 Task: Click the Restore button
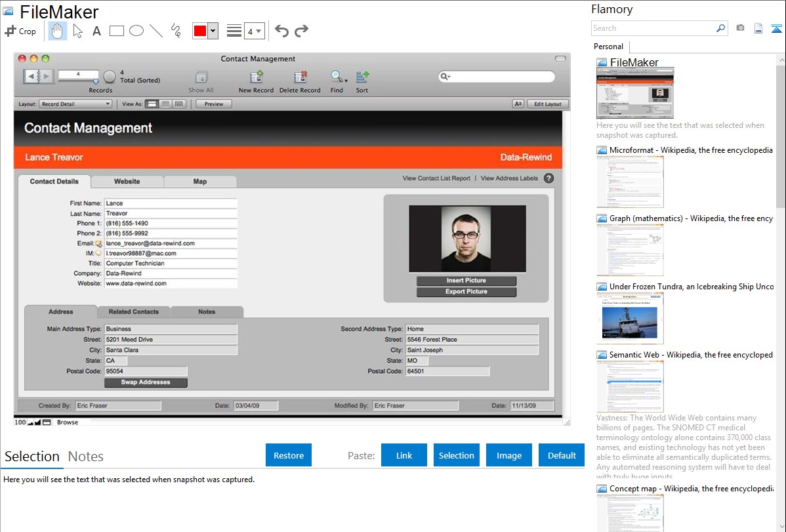(x=289, y=455)
